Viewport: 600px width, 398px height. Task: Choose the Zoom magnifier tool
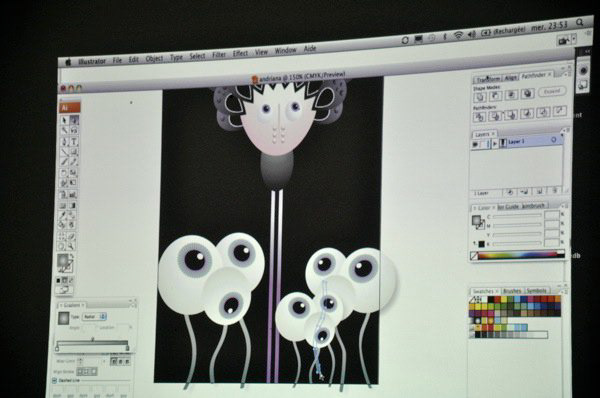(71, 246)
